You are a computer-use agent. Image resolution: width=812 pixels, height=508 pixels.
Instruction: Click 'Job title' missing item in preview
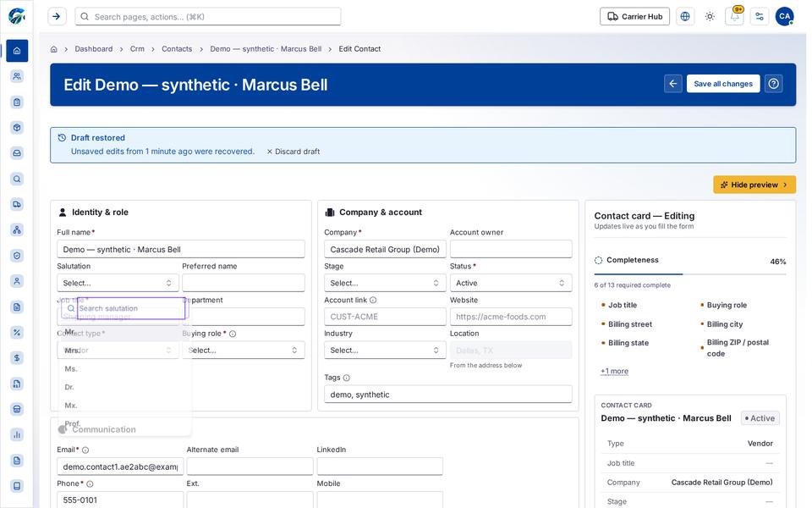click(x=622, y=306)
